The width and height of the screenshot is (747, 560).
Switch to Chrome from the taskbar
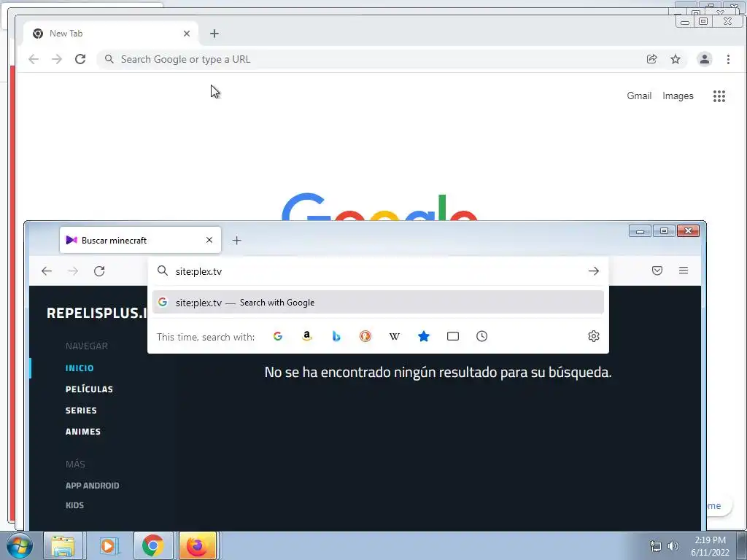(152, 545)
